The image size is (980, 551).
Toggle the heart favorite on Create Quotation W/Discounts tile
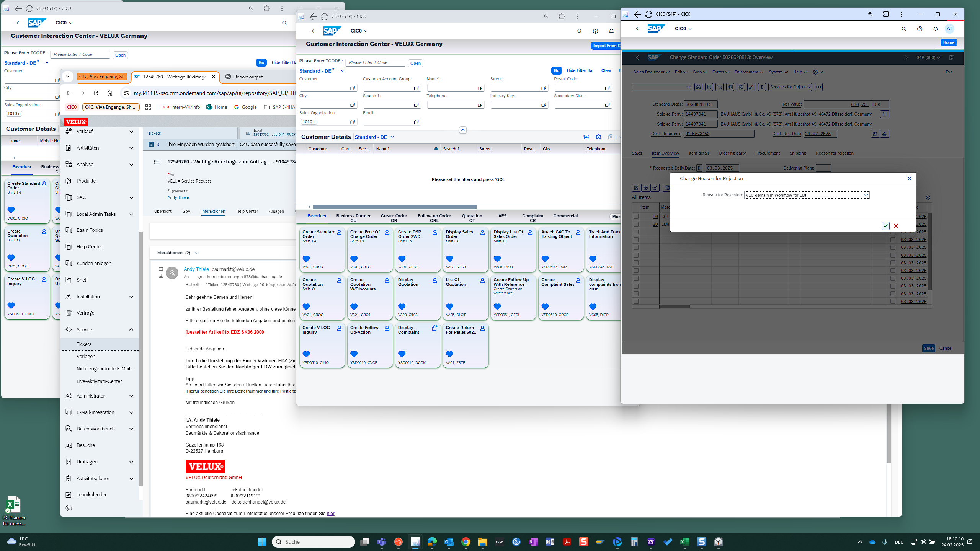pos(354,306)
